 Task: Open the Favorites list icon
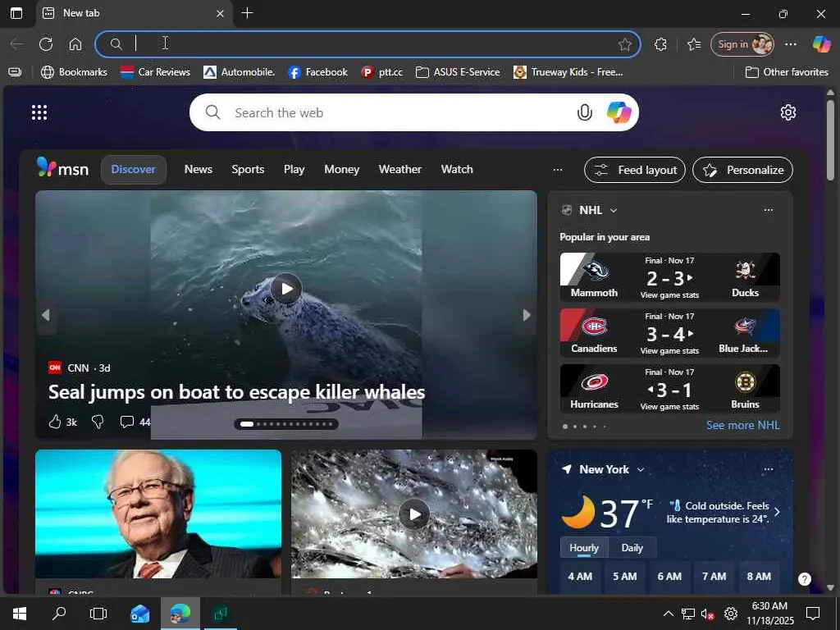pyautogui.click(x=694, y=44)
